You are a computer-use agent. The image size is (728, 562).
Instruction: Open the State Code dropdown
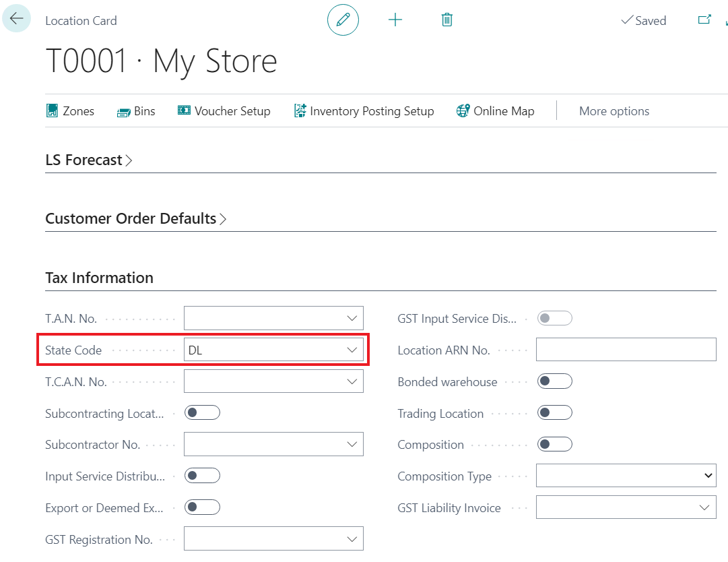352,350
